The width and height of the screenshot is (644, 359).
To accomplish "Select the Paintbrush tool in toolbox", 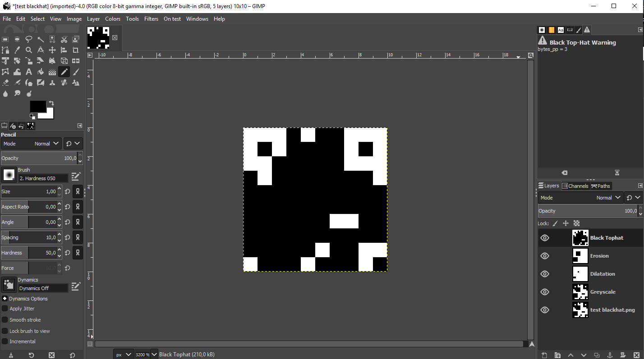I will tap(76, 72).
